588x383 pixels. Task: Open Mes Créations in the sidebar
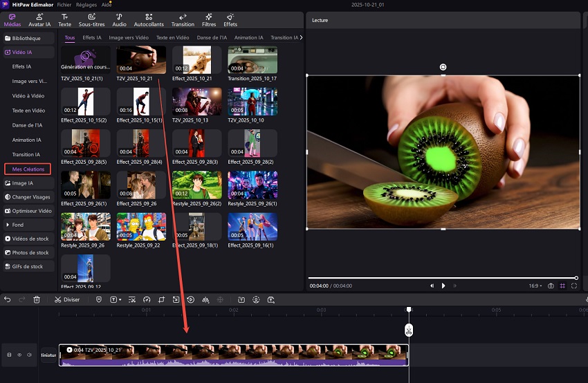click(x=28, y=169)
